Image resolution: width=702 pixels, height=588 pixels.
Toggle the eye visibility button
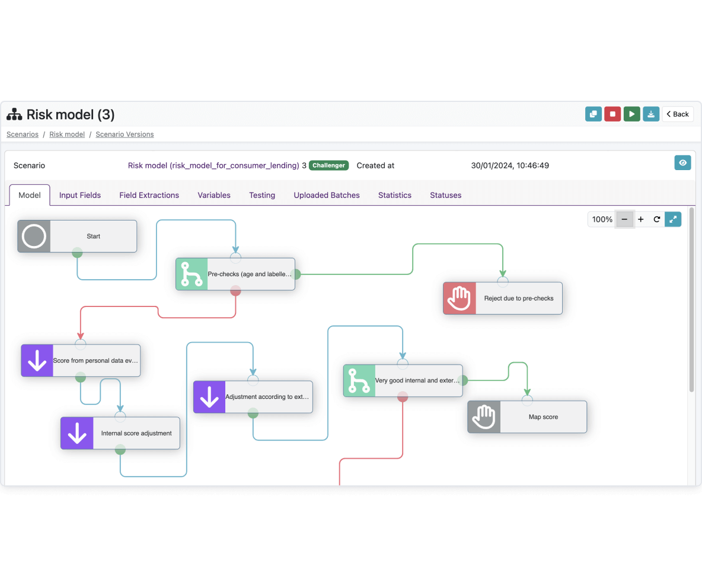point(683,163)
